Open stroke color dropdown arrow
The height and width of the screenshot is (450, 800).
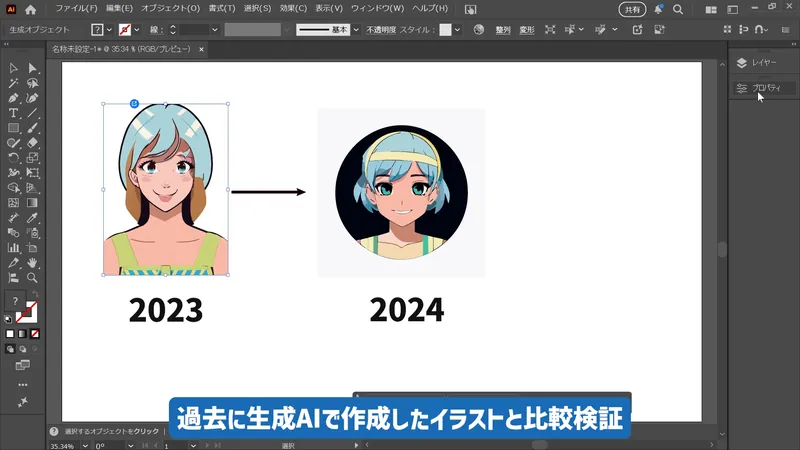tap(137, 30)
